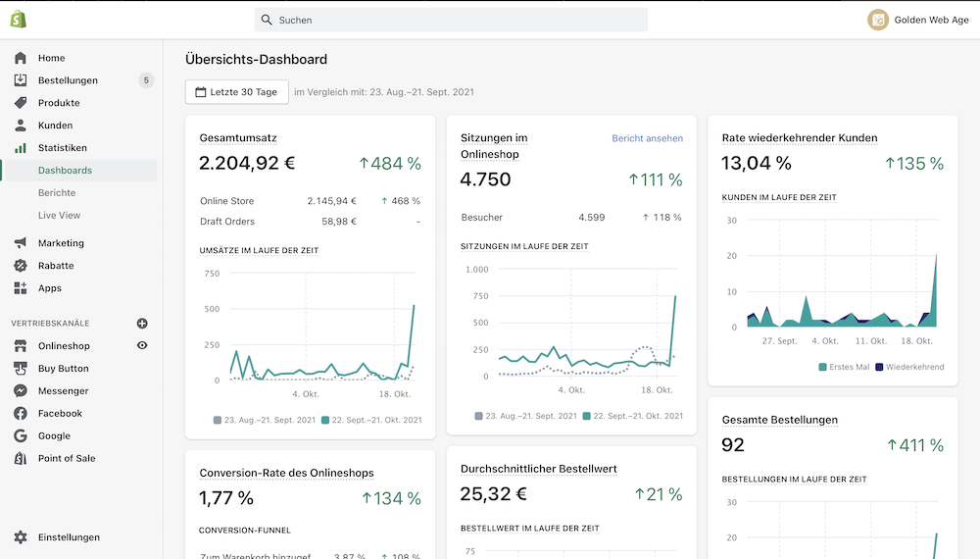Click the Vertriebskanäle section heading

click(x=50, y=324)
